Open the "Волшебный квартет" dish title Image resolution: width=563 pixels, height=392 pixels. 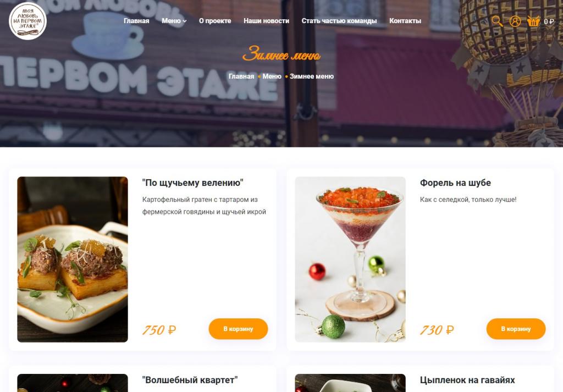(x=190, y=380)
